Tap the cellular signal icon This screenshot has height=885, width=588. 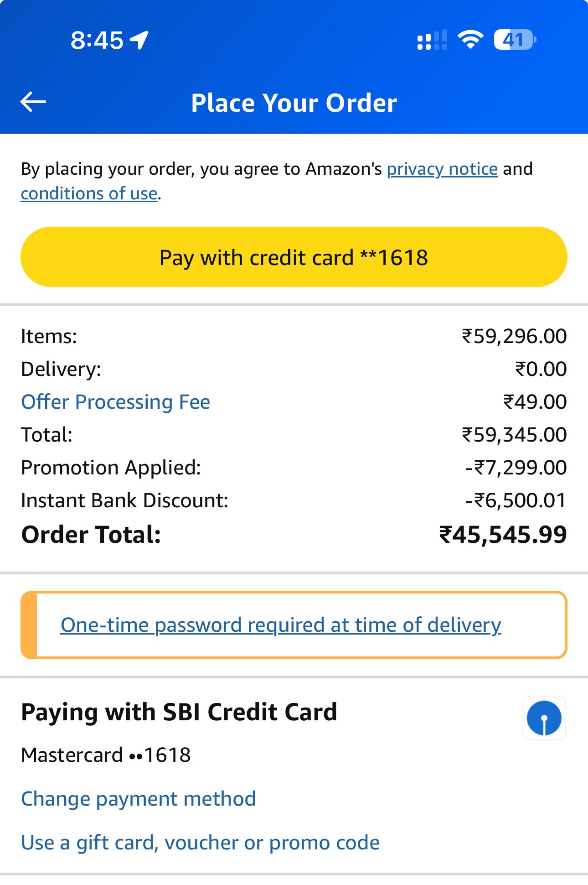click(x=432, y=40)
